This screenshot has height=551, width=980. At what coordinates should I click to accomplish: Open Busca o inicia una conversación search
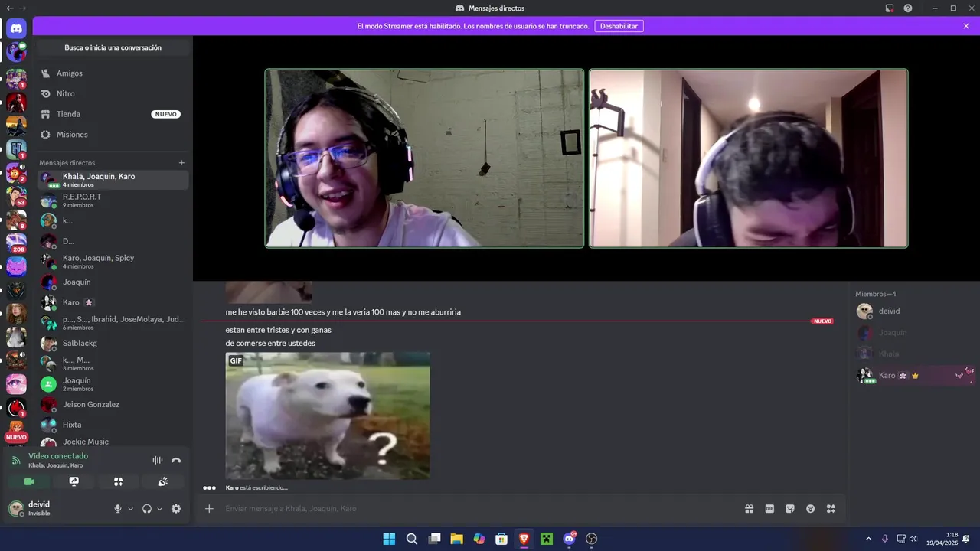coord(113,47)
